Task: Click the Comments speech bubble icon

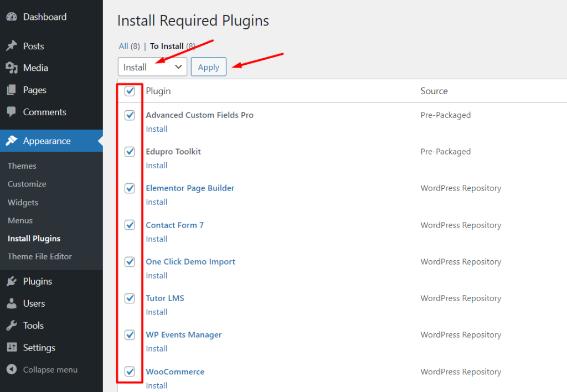Action: coord(12,112)
